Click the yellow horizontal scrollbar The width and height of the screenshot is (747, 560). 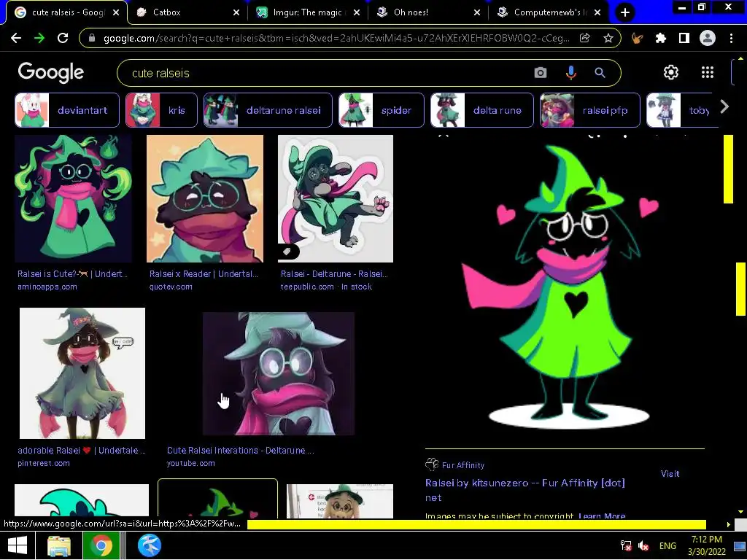tap(476, 524)
